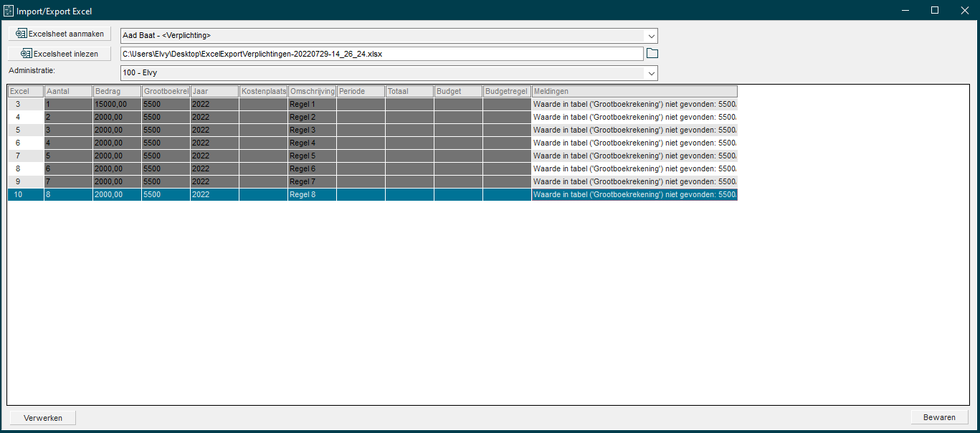Select the row with Regel 1
Viewport: 980px width, 433px height.
click(x=312, y=105)
